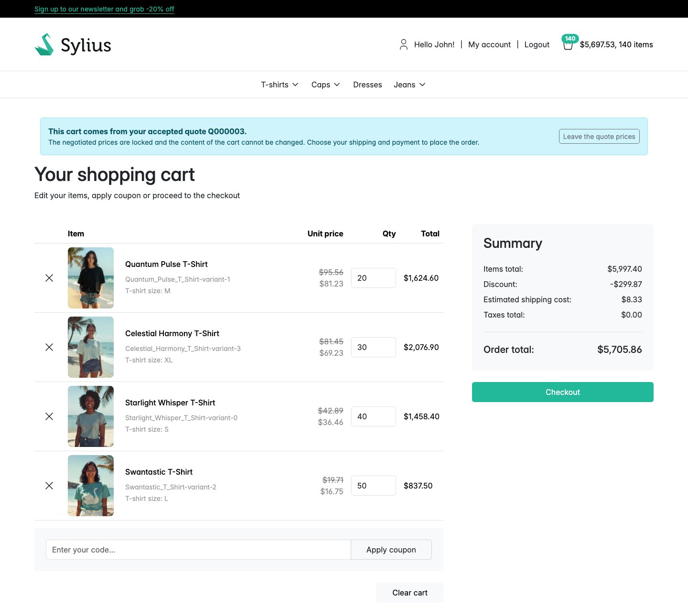Click the discount value -$299.87
Viewport: 688px width, 616px height.
point(626,284)
